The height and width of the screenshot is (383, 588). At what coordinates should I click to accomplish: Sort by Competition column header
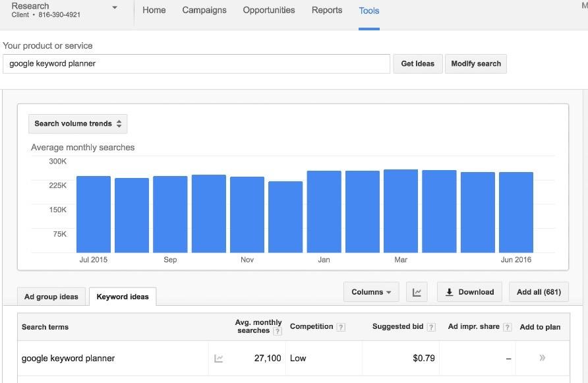[x=311, y=326]
